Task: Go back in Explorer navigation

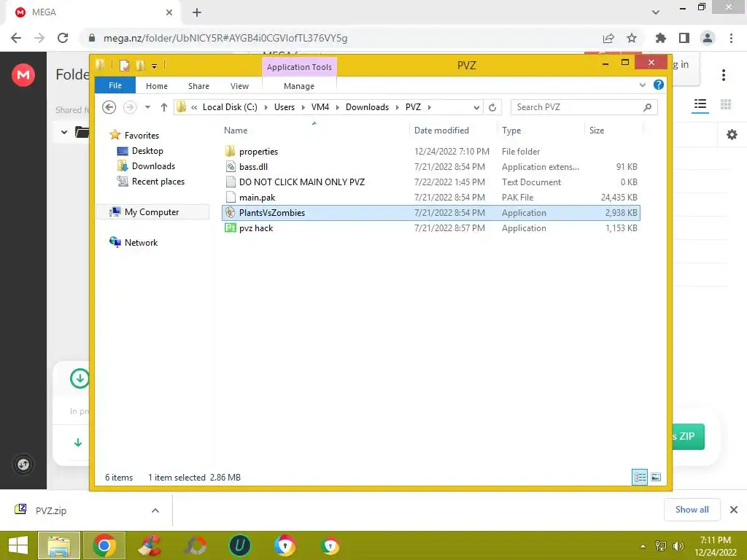Action: pyautogui.click(x=109, y=107)
